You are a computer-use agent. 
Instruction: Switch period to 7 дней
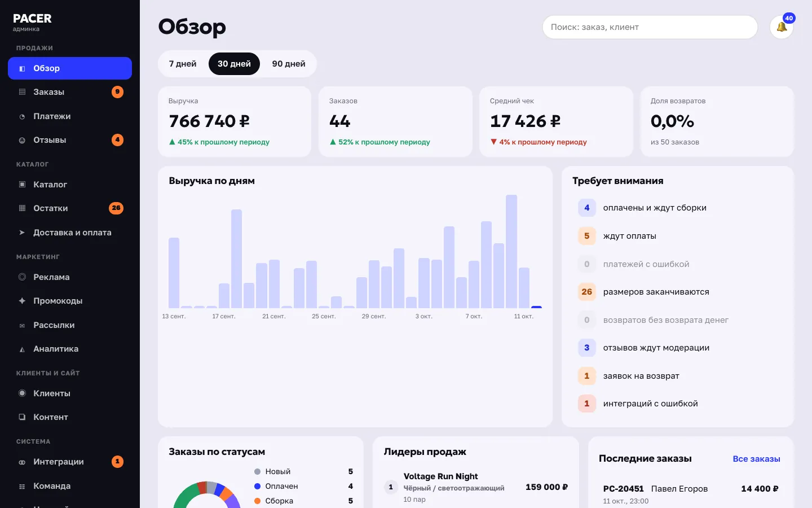(183, 64)
